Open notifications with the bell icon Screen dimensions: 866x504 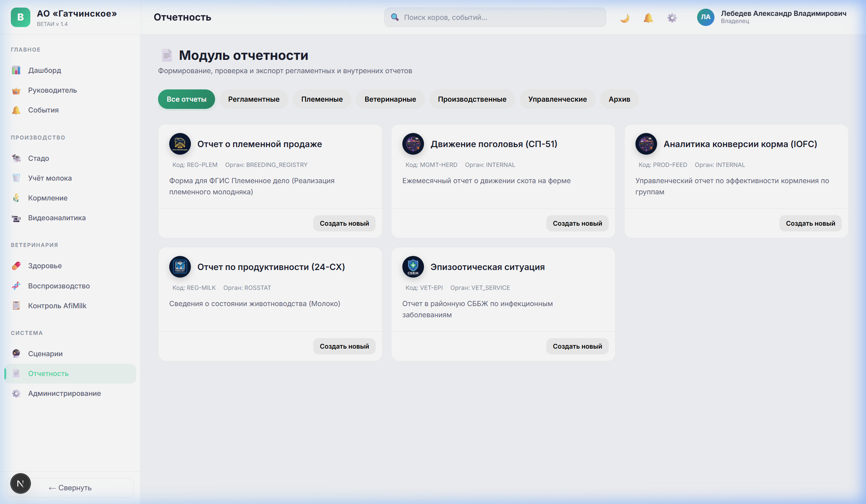click(648, 17)
